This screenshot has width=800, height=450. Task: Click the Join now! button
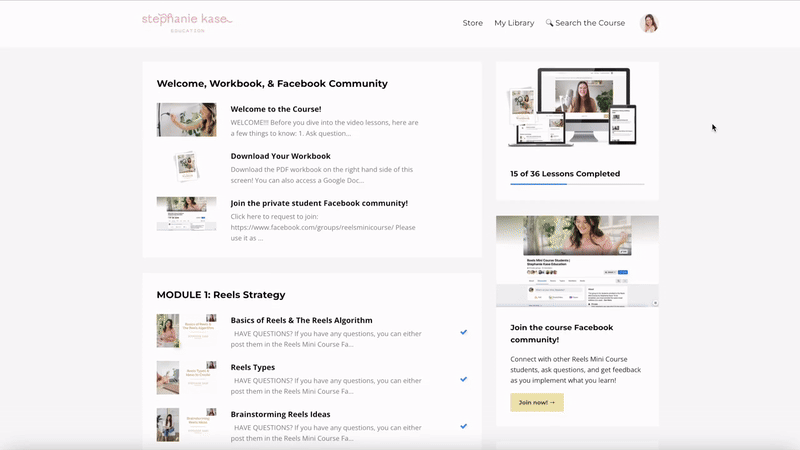tap(537, 403)
